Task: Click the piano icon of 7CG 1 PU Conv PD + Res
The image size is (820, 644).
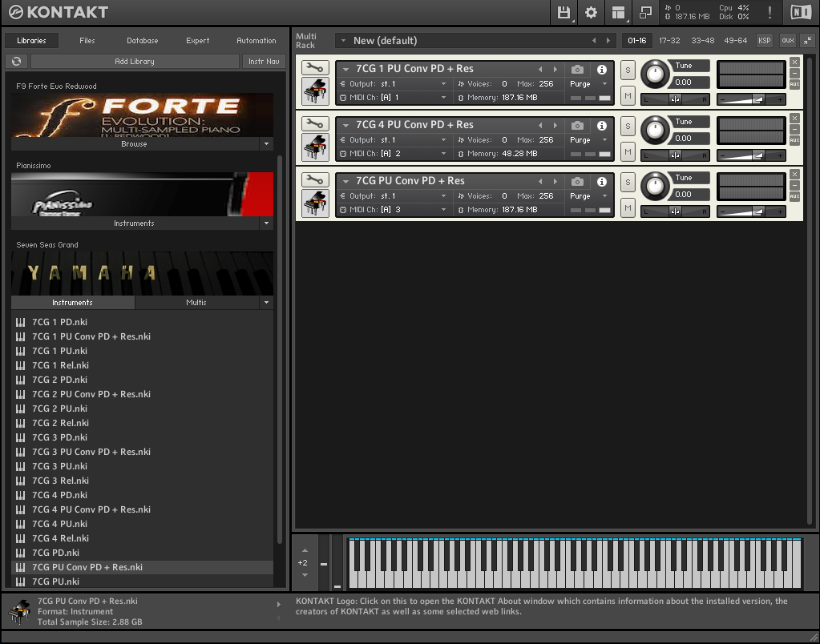Action: point(315,91)
